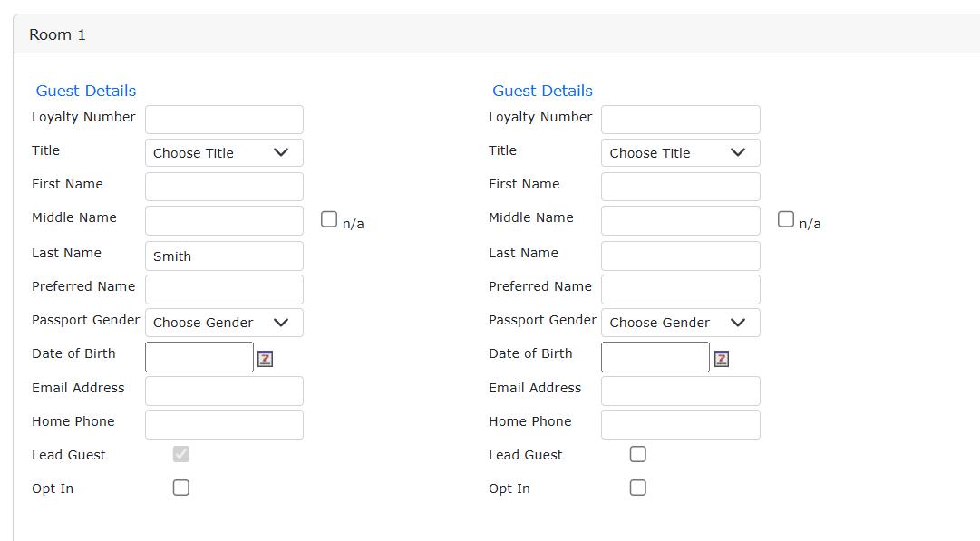Image resolution: width=980 pixels, height=541 pixels.
Task: Tick Opt In for second guest
Action: (x=638, y=488)
